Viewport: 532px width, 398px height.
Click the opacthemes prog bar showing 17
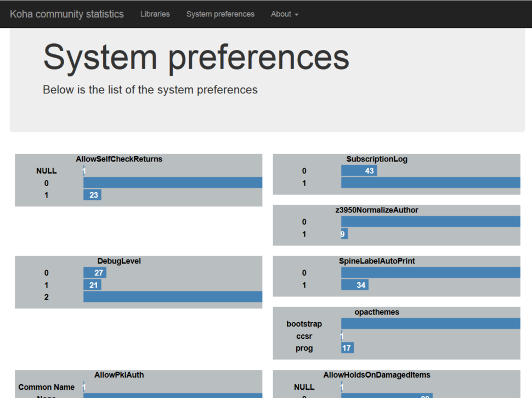pyautogui.click(x=347, y=348)
